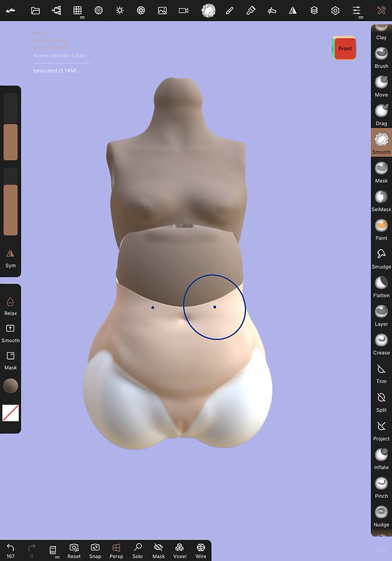
Task: Click the app logo at top left
Action: click(x=11, y=11)
